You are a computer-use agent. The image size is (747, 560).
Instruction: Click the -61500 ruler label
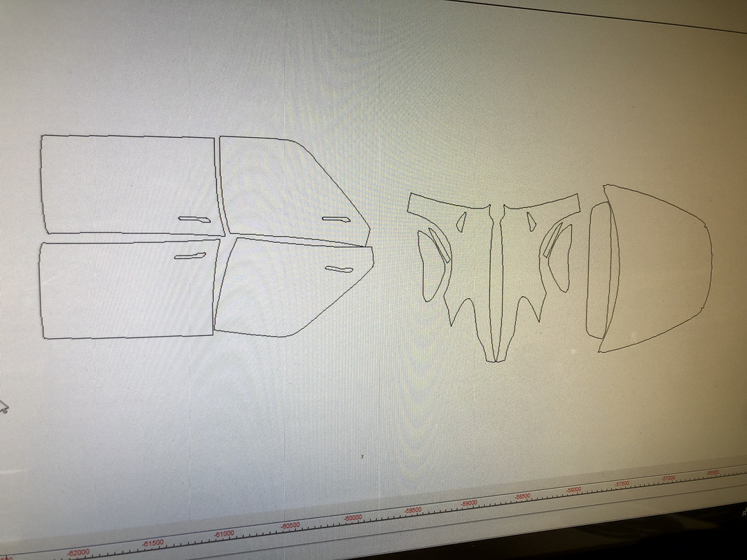coord(153,543)
